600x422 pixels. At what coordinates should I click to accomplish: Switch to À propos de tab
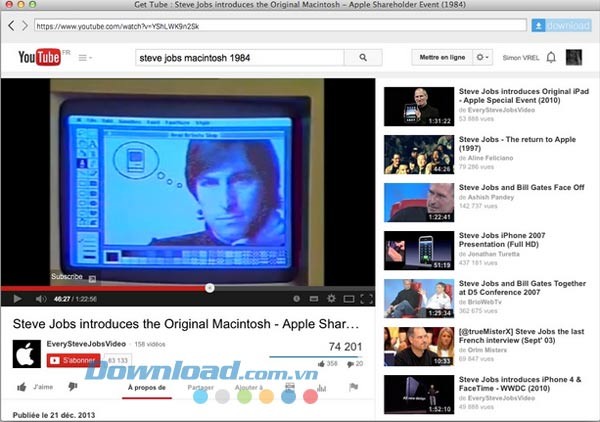pyautogui.click(x=147, y=388)
